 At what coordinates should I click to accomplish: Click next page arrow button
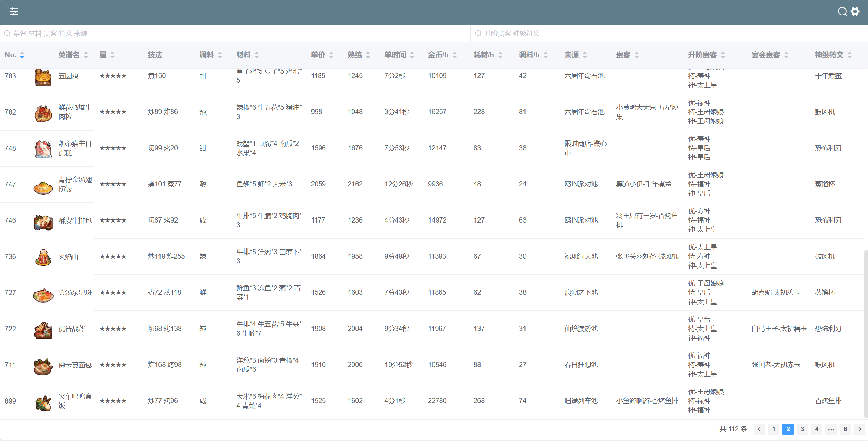[859, 429]
